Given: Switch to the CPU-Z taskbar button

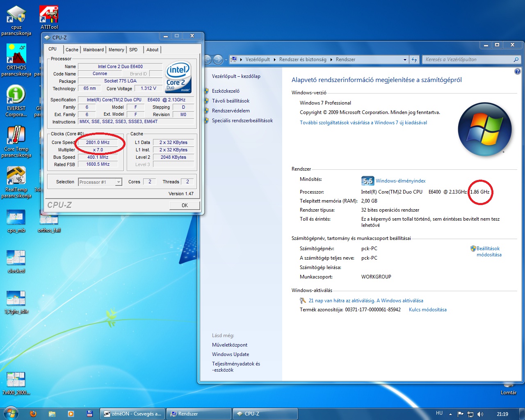Looking at the screenshot, I should coord(265,414).
